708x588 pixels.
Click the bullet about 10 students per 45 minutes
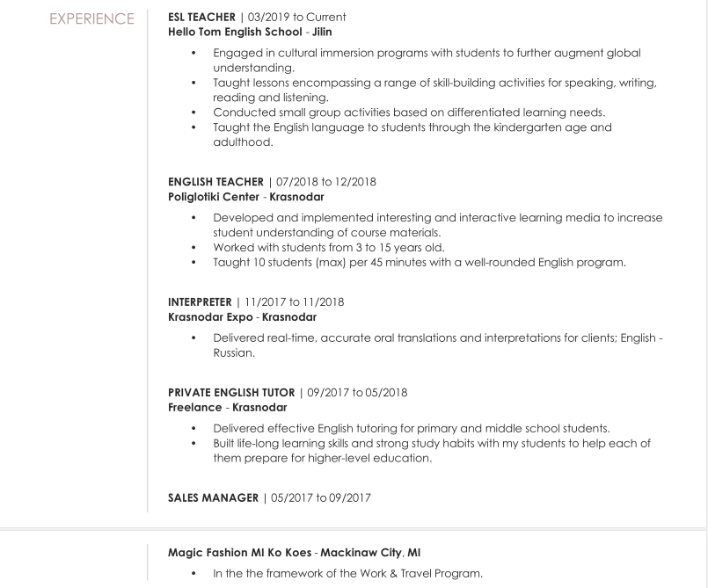419,262
